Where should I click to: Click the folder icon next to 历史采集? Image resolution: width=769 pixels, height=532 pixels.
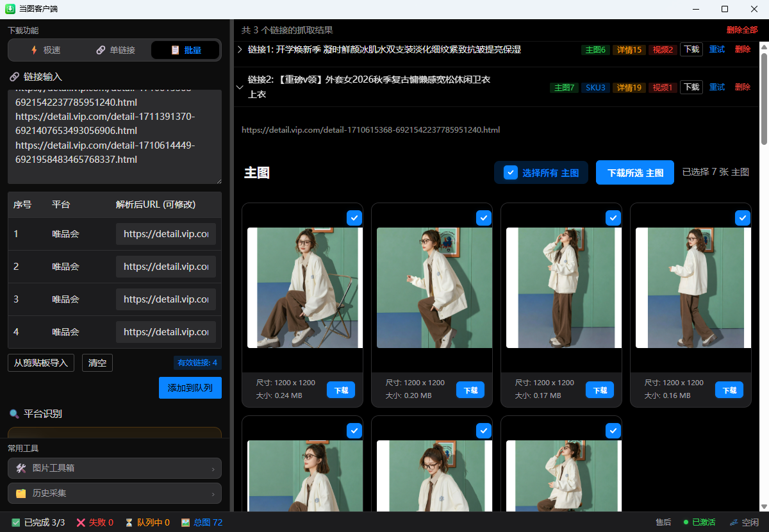(x=21, y=494)
